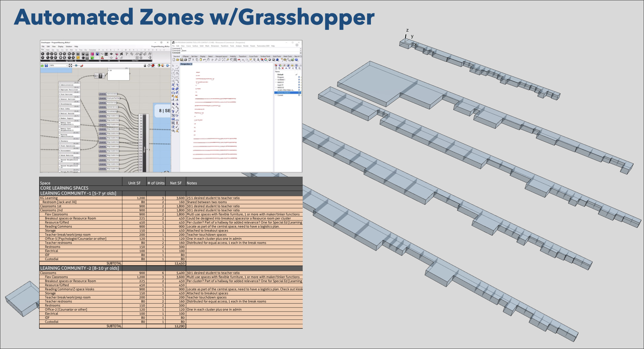
Task: Expand the Current layer tree
Action: coord(276,95)
